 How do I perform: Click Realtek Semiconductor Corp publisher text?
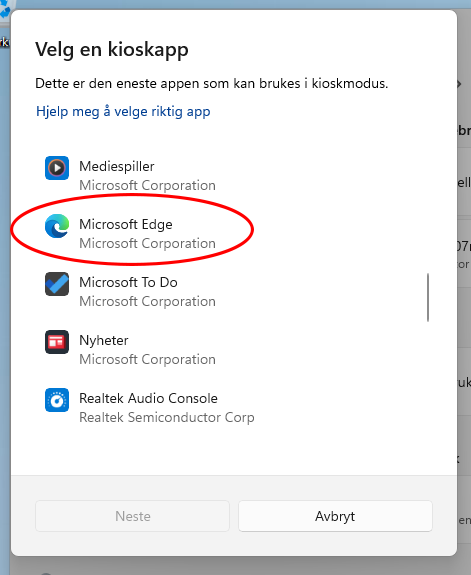pyautogui.click(x=167, y=417)
